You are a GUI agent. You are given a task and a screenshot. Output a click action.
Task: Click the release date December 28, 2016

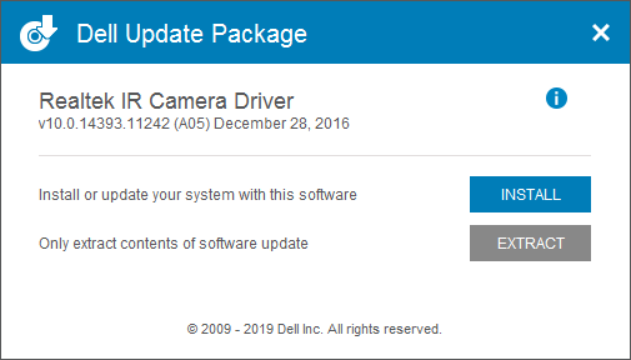click(282, 123)
